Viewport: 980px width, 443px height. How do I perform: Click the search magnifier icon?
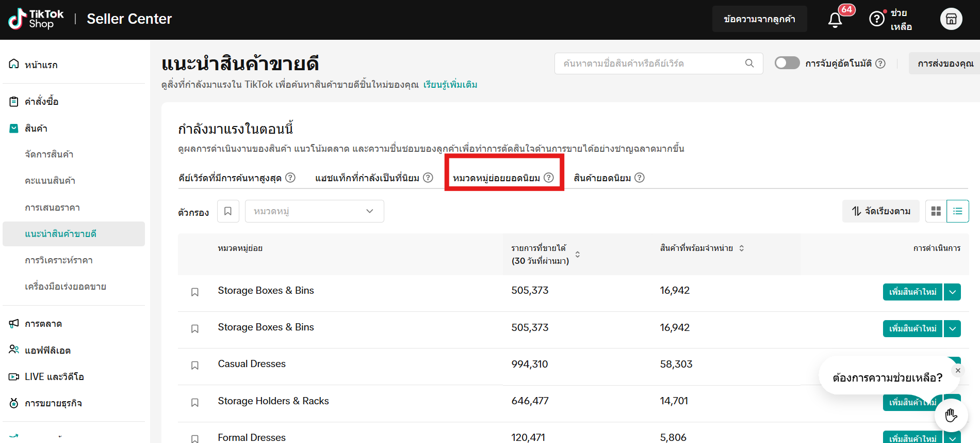coord(749,64)
